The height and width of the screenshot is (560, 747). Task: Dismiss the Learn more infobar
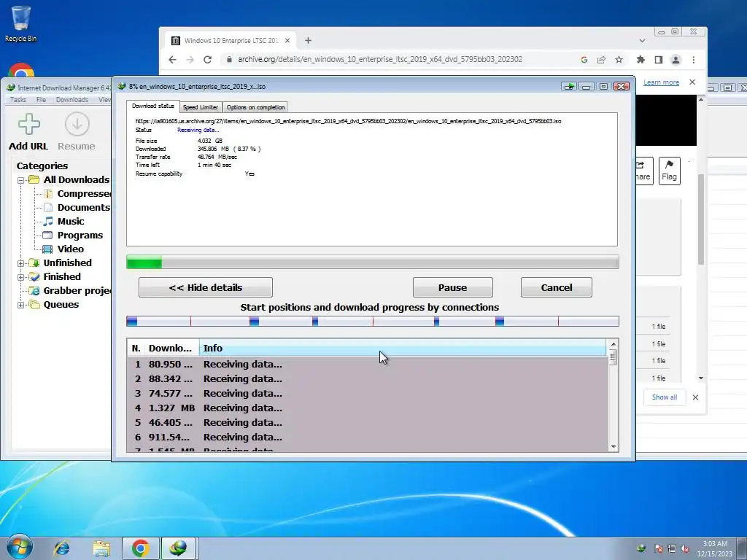692,82
